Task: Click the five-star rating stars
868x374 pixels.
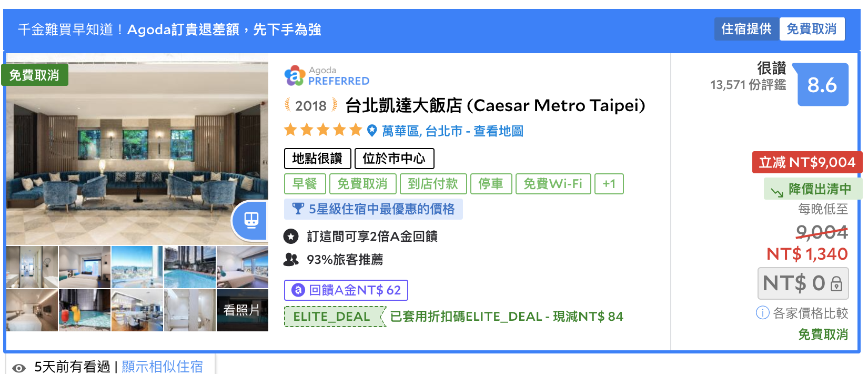Action: 323,130
